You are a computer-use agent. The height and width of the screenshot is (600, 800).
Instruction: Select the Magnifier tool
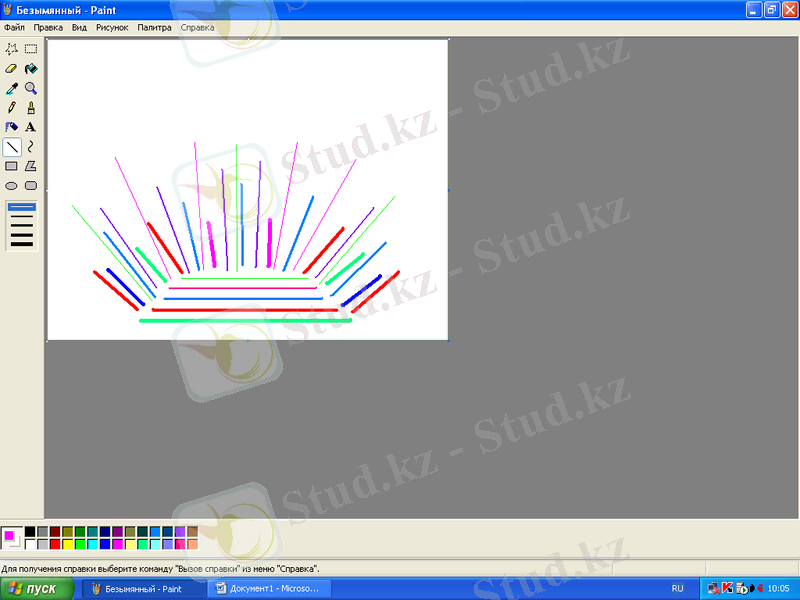[31, 88]
